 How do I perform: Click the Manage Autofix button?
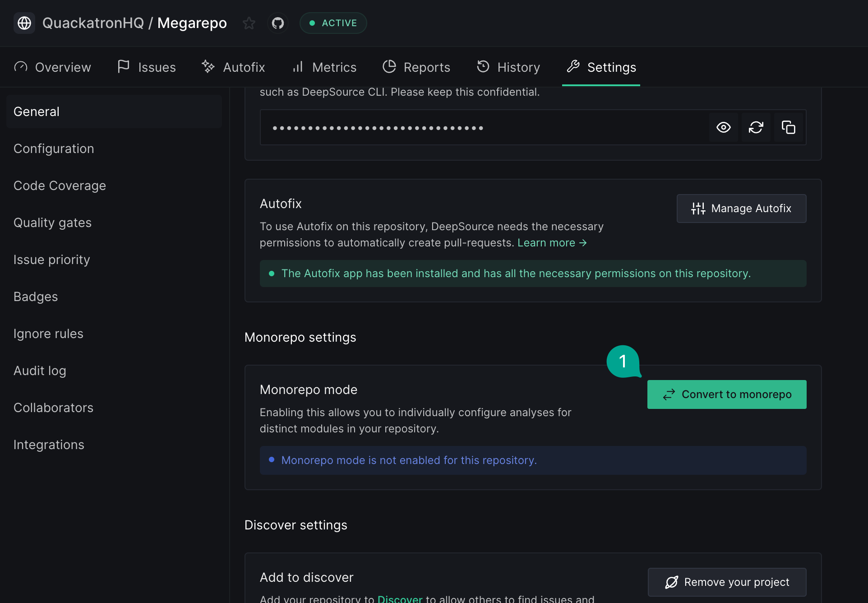pyautogui.click(x=741, y=209)
